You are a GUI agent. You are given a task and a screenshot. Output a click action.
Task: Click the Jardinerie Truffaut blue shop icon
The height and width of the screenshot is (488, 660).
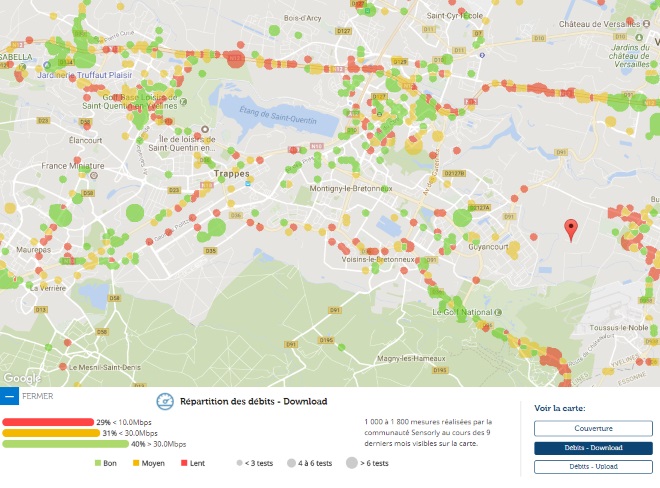pyautogui.click(x=47, y=65)
